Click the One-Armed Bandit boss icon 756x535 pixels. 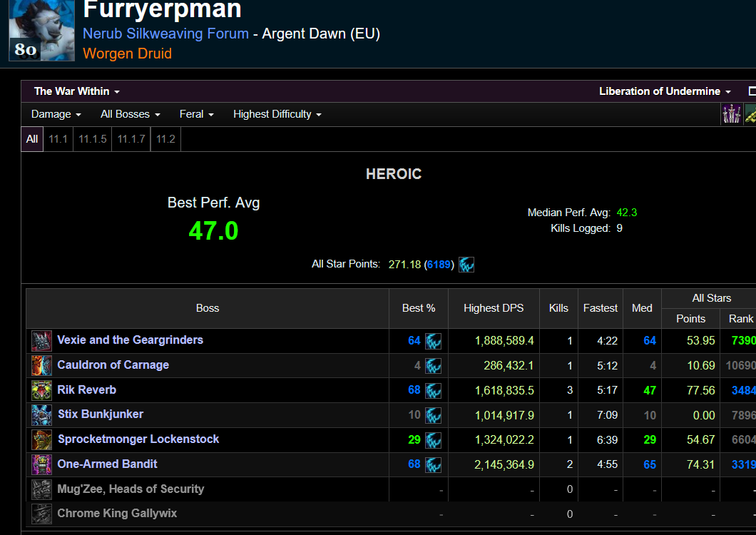[41, 464]
